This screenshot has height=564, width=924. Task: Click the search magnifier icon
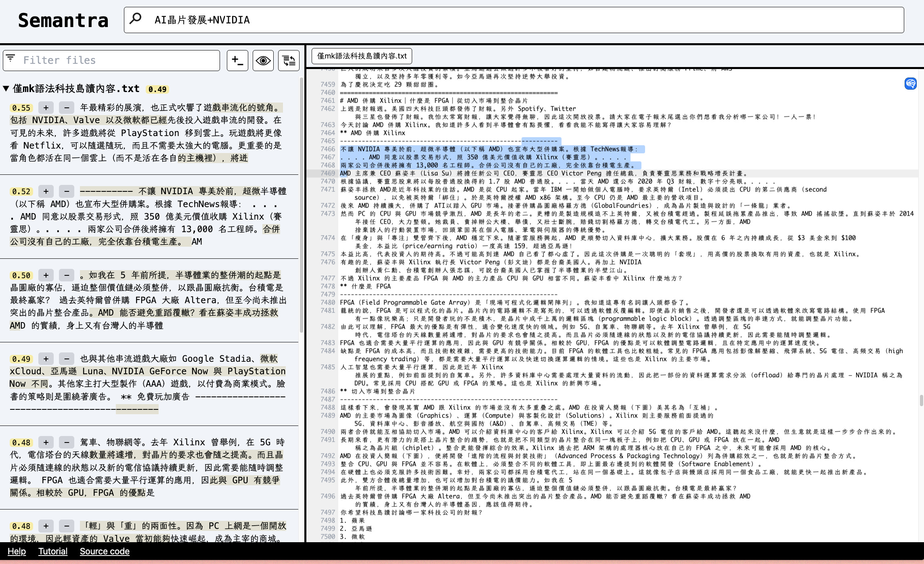point(136,19)
